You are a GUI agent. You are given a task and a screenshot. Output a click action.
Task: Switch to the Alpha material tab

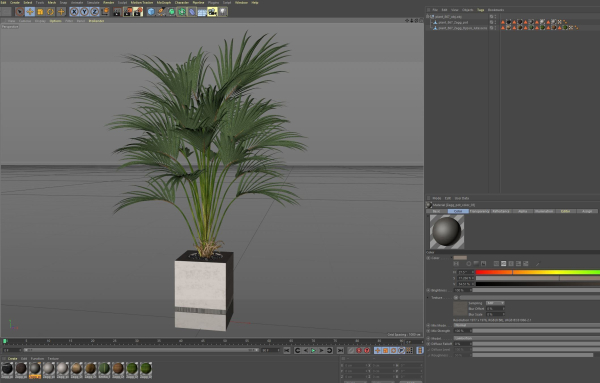tap(522, 211)
